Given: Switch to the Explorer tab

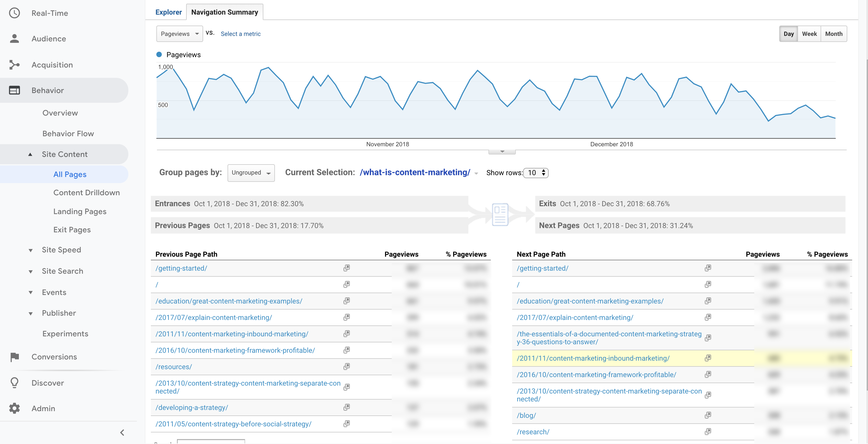Looking at the screenshot, I should coord(168,11).
